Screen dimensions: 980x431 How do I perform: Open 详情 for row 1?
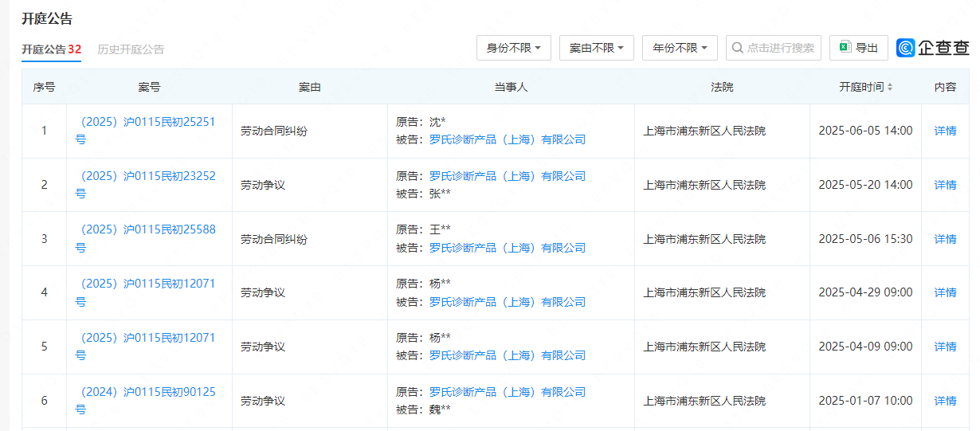click(x=945, y=131)
